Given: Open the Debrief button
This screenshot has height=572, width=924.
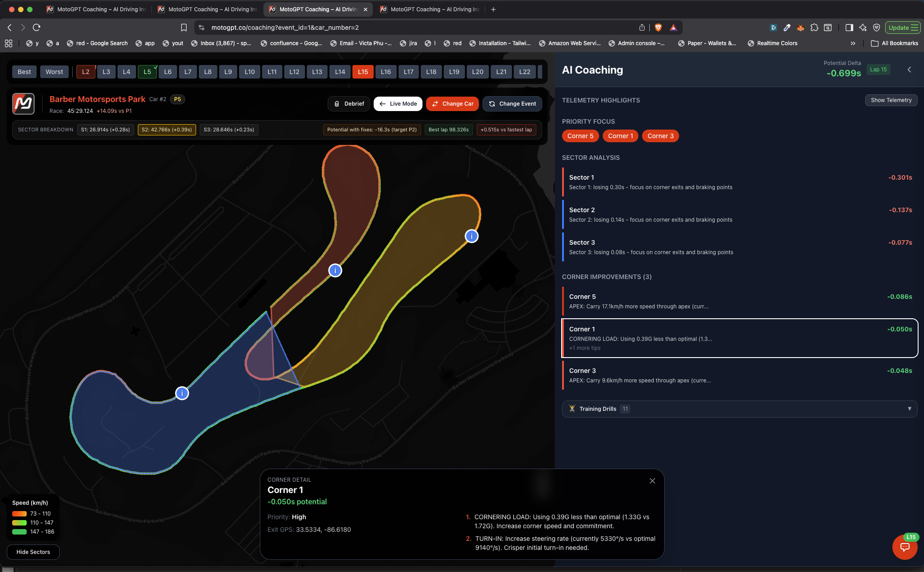Looking at the screenshot, I should click(349, 104).
